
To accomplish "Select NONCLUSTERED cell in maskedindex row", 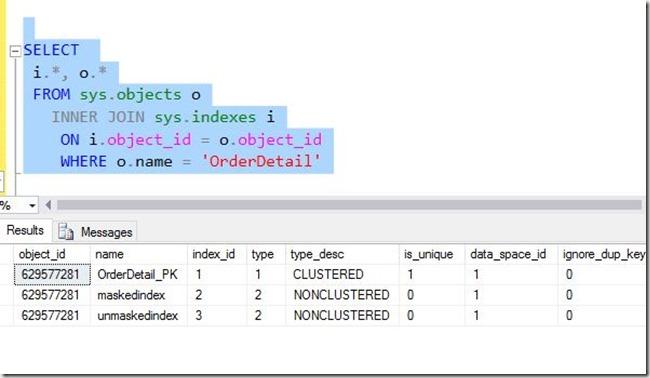I will [x=342, y=295].
